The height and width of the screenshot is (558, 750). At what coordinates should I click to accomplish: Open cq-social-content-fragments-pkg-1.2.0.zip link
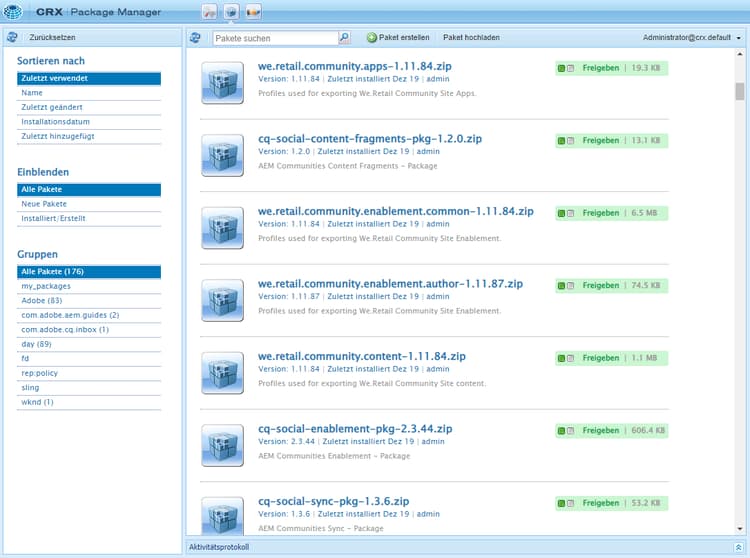coord(370,139)
